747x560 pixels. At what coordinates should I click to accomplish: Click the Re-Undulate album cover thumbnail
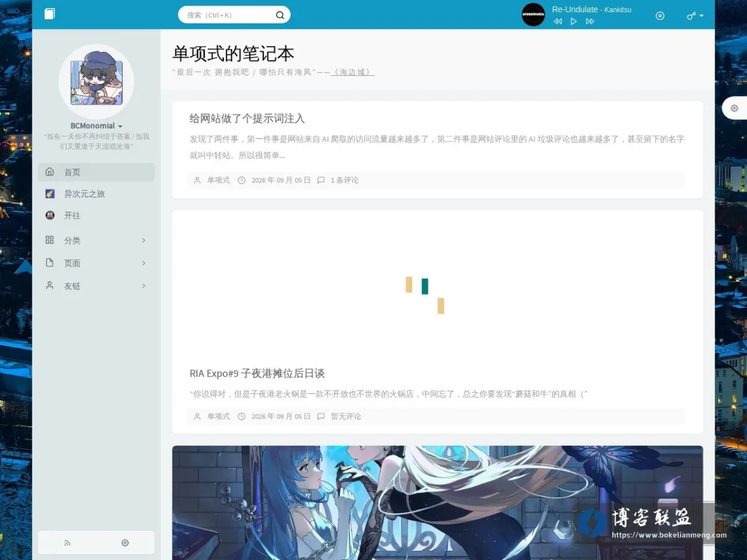tap(533, 14)
